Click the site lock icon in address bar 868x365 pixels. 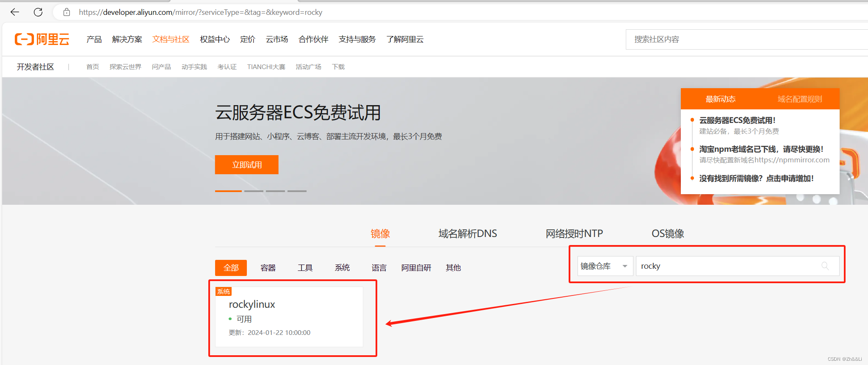66,12
